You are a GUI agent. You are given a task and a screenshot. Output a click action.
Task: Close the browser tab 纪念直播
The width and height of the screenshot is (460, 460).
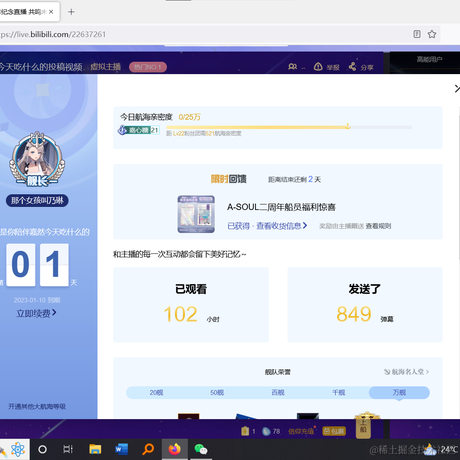[51, 12]
